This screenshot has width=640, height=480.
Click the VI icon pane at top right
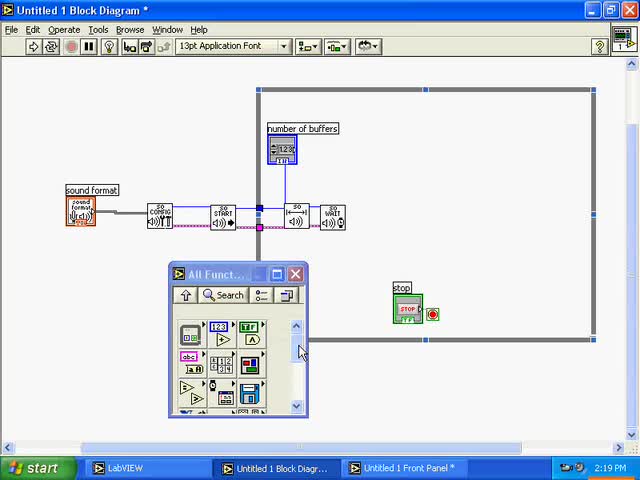tap(624, 39)
